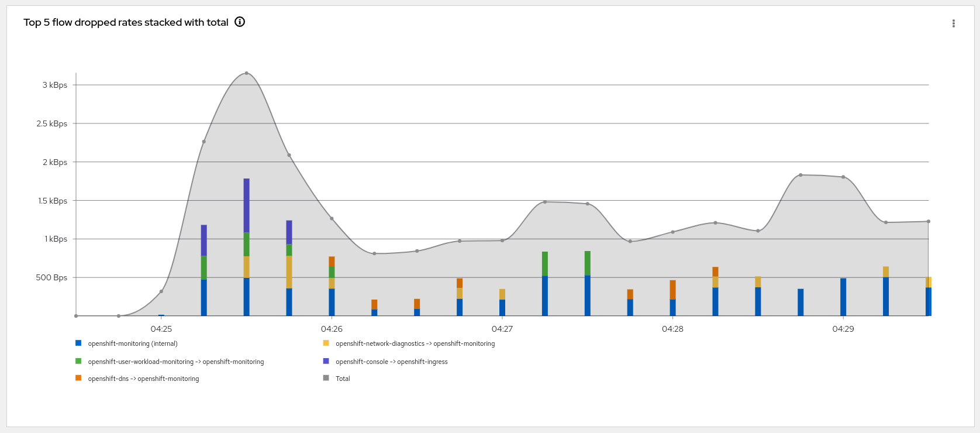The height and width of the screenshot is (433, 980).
Task: Open the kebab options menu
Action: pos(953,23)
